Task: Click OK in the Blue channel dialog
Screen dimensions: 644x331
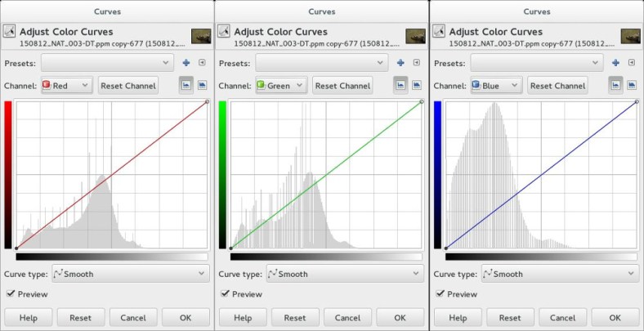Action: point(615,317)
